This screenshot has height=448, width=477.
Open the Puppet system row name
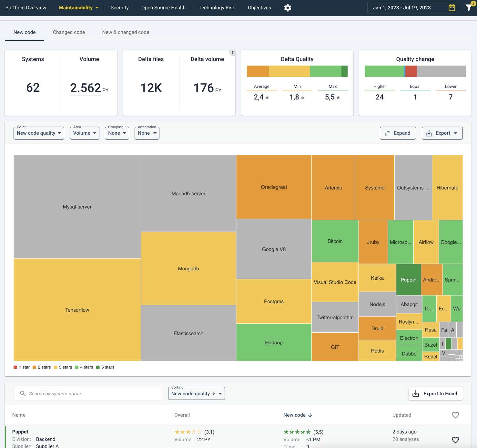20,432
